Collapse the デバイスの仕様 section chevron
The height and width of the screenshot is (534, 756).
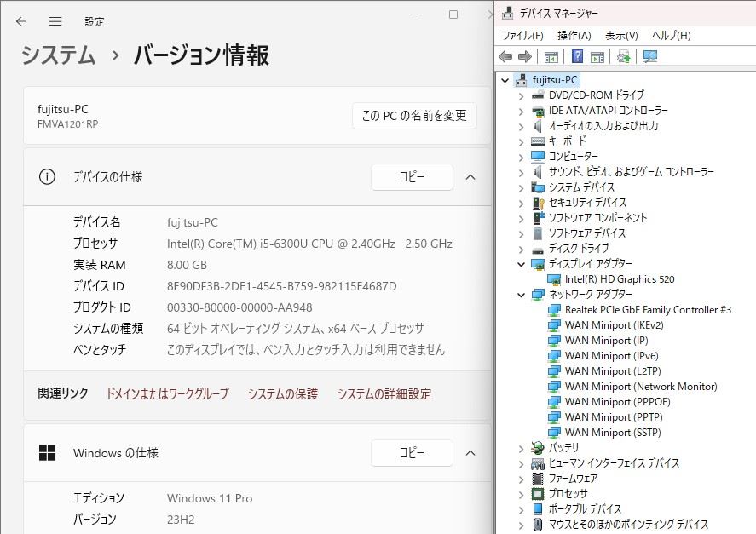click(x=470, y=177)
